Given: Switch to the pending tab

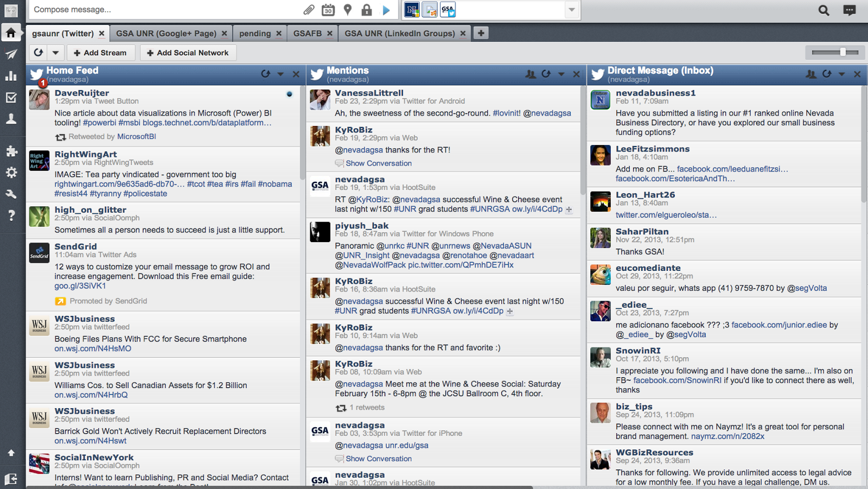Looking at the screenshot, I should 255,33.
